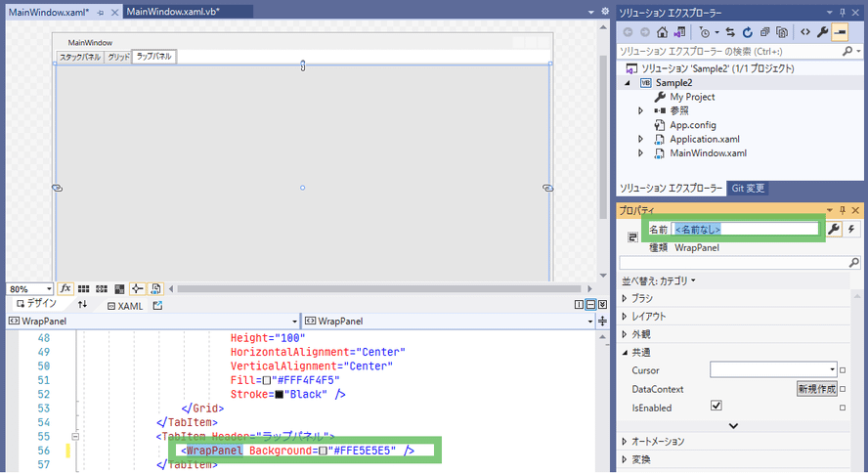
Task: Show advanced properties via the down chevron
Action: 733,426
